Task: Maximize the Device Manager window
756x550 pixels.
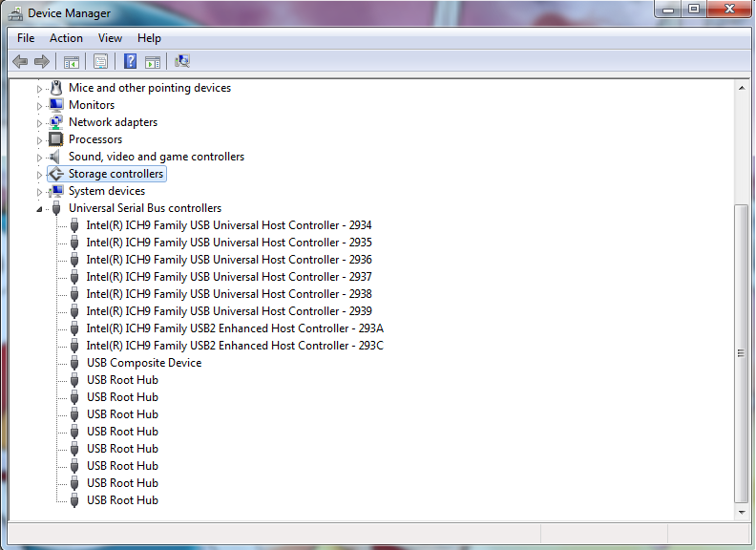Action: coord(694,10)
